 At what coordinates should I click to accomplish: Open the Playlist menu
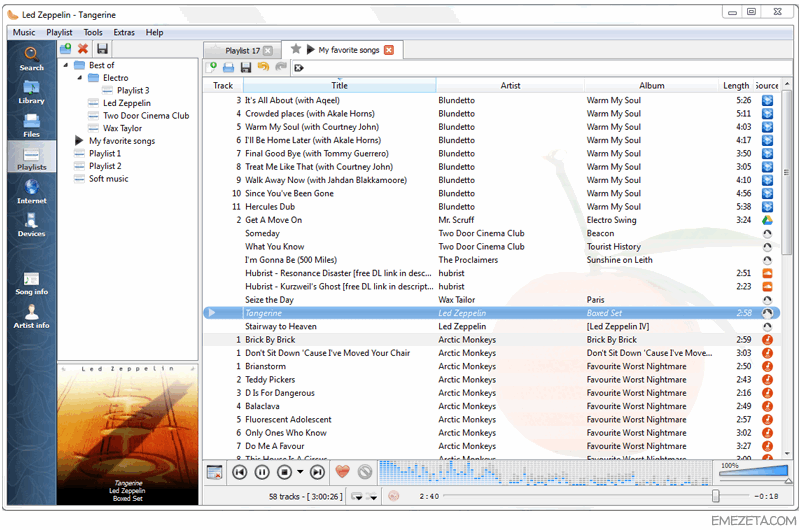[59, 32]
